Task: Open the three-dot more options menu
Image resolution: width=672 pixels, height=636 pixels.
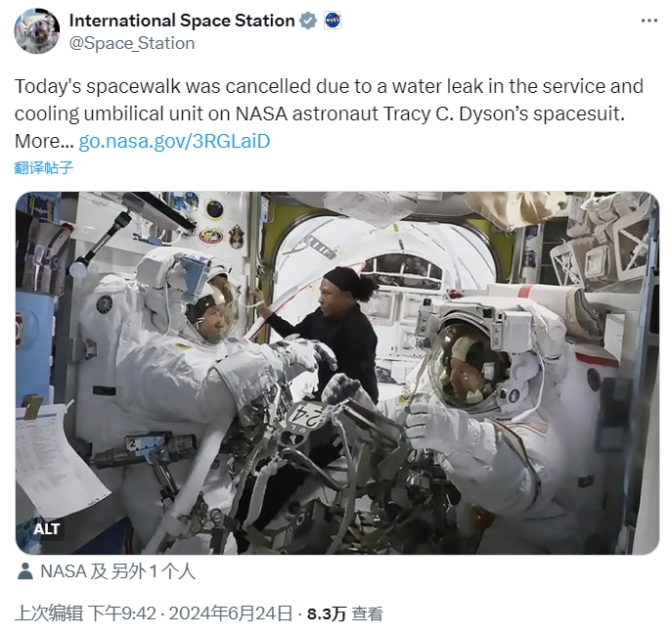Action: tap(649, 22)
